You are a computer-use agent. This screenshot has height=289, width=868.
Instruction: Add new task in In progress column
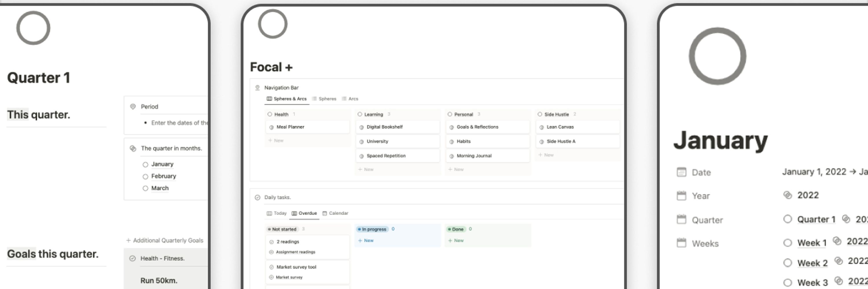[366, 240]
